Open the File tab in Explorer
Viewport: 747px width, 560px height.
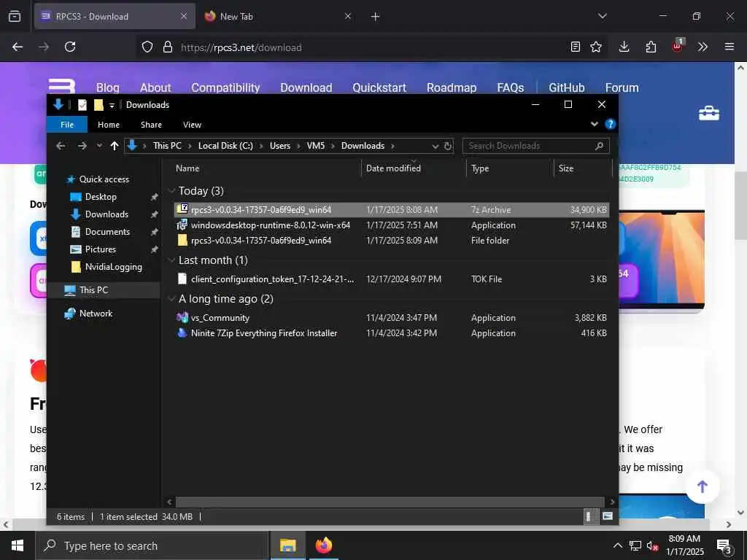pyautogui.click(x=67, y=124)
